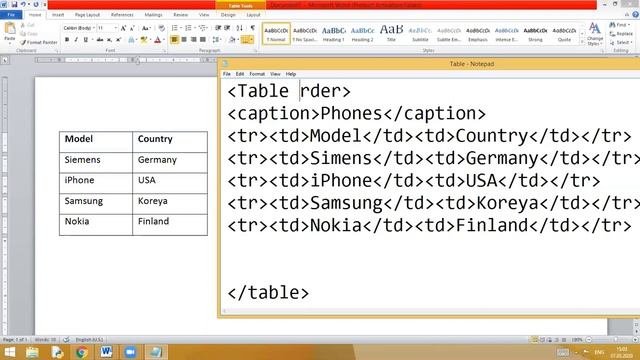Start a bulleted list
Image resolution: width=640 pixels, height=360 pixels.
176,28
